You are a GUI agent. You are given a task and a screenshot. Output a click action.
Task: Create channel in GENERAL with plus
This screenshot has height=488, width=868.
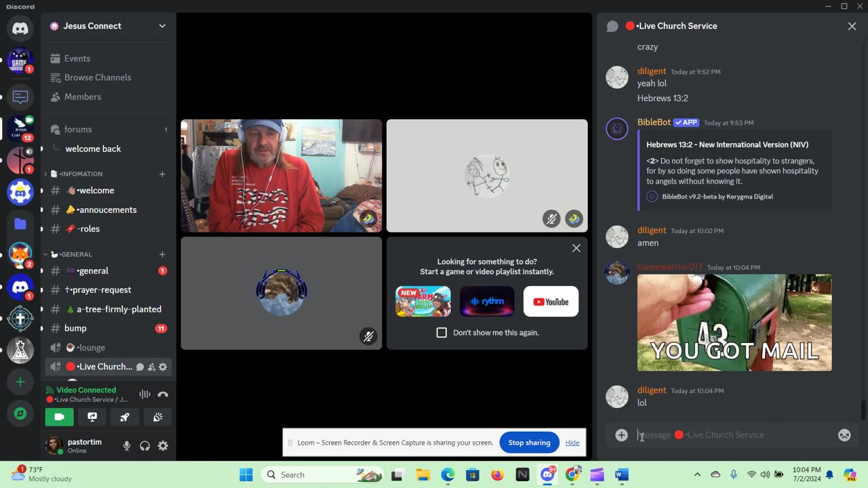162,254
